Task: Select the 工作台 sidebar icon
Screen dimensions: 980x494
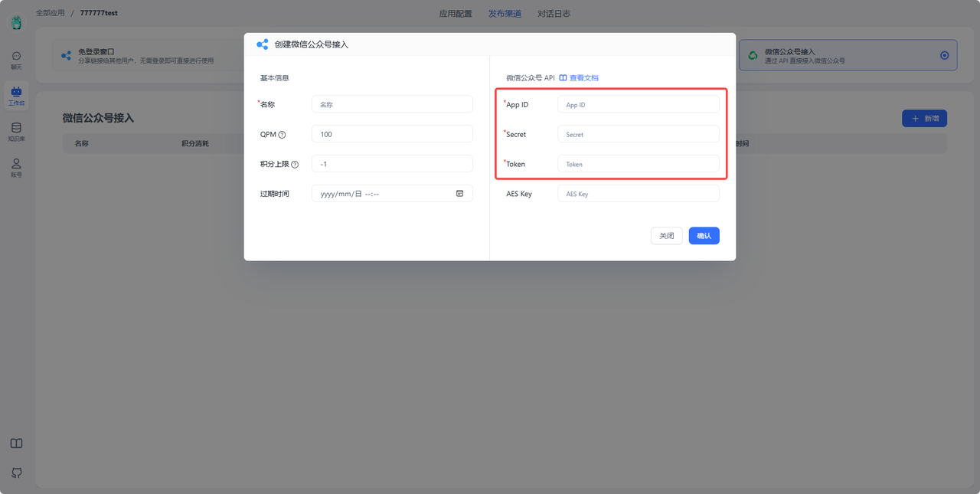Action: coord(16,95)
